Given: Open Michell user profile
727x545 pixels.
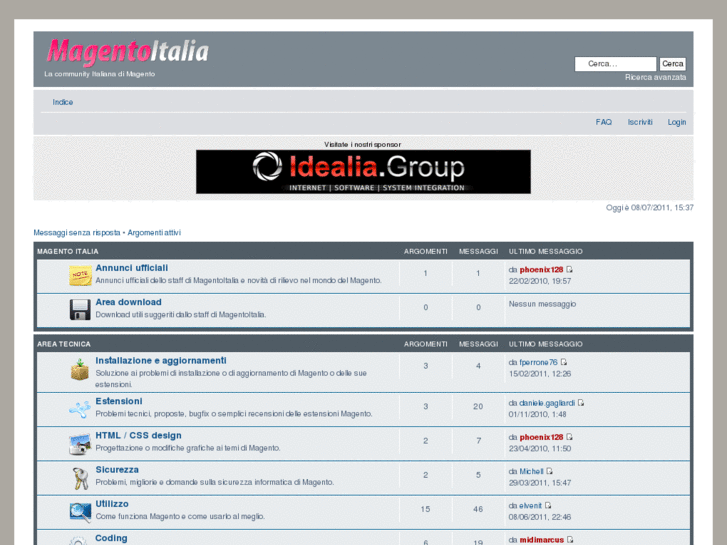Looking at the screenshot, I should click(531, 472).
